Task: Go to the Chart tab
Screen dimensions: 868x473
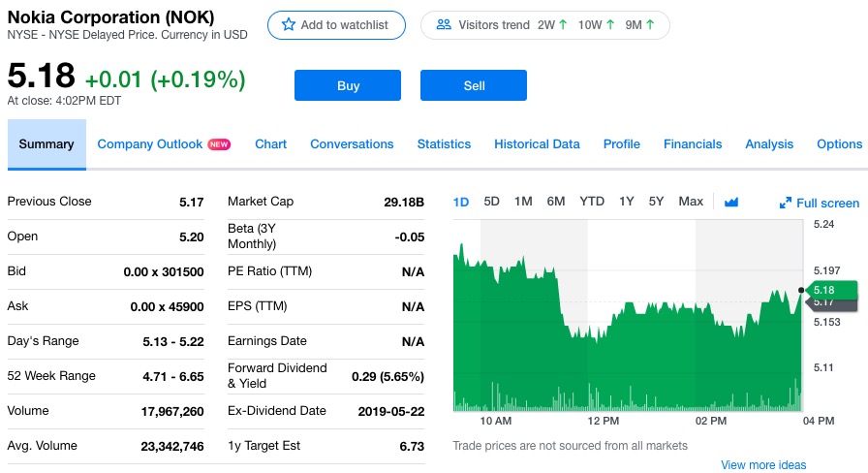Action: (x=270, y=144)
